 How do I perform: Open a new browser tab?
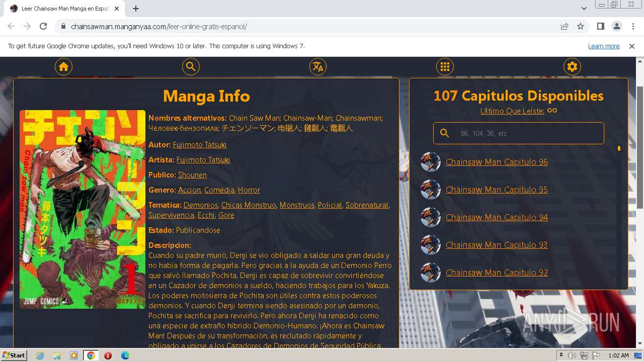click(136, 9)
